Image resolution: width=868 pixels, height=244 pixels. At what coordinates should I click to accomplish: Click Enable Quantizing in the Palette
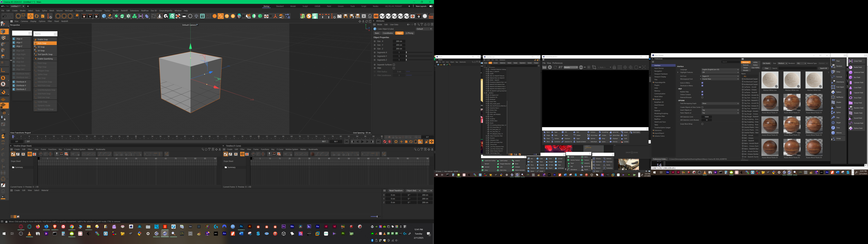[x=45, y=59]
